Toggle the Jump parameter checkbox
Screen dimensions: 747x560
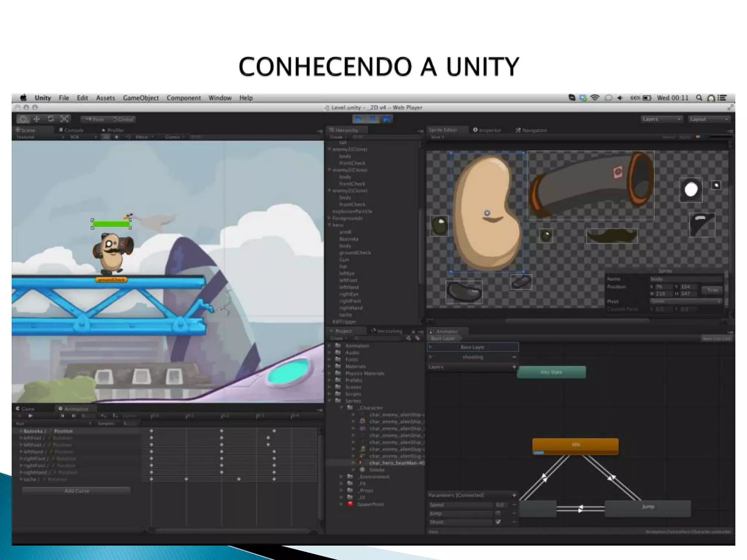(x=498, y=513)
